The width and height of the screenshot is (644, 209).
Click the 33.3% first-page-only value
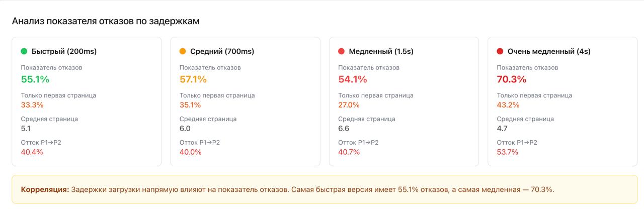[32, 105]
